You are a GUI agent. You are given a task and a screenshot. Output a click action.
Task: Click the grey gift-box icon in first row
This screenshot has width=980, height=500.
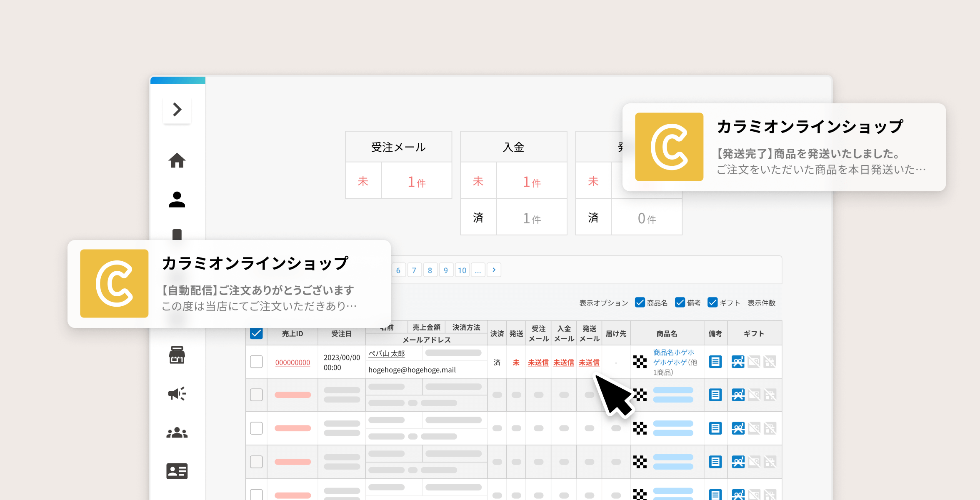(x=770, y=362)
